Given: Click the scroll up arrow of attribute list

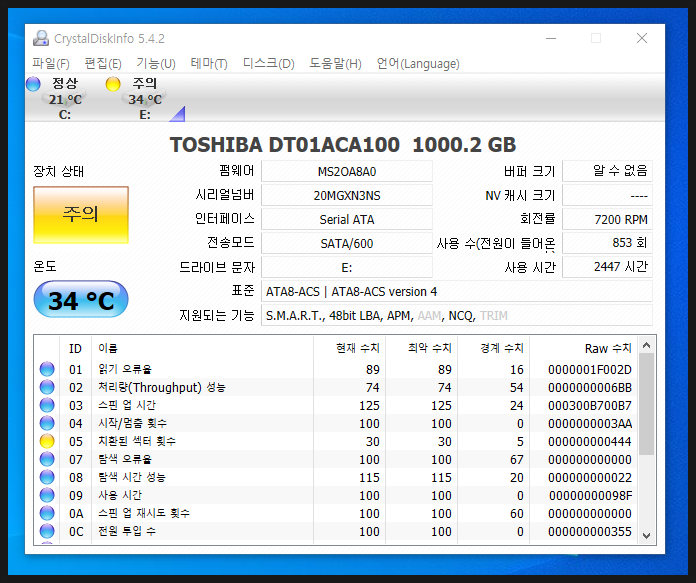Looking at the screenshot, I should coord(646,345).
